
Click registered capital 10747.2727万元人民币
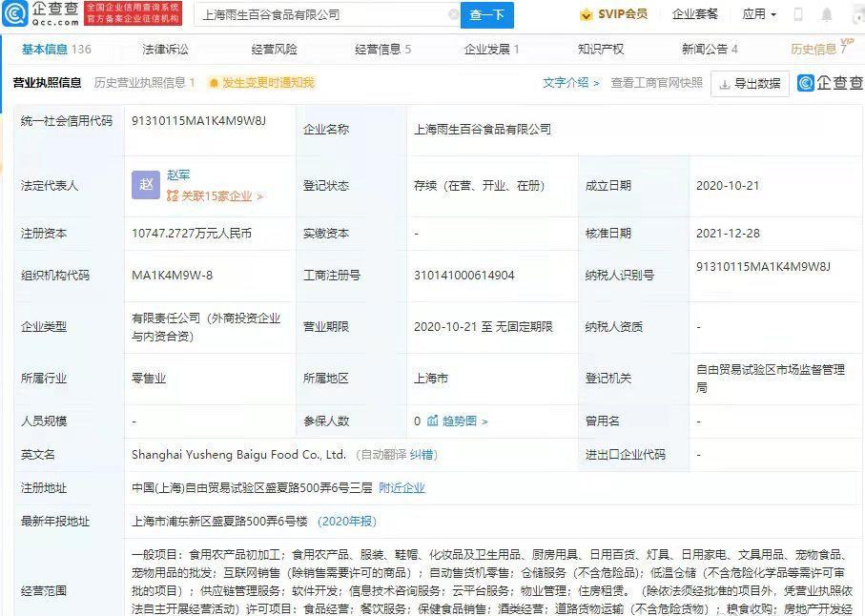pos(192,234)
